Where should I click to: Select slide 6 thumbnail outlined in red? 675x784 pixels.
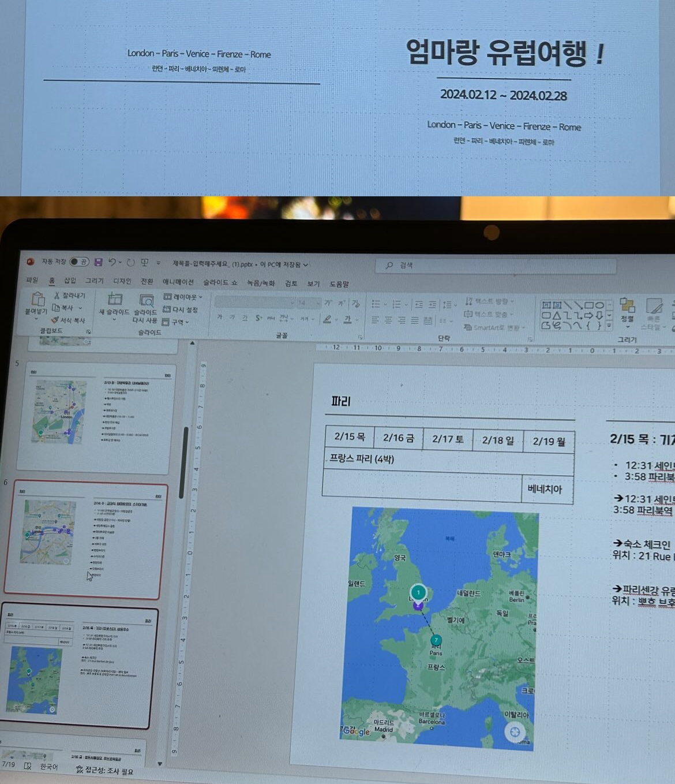85,539
